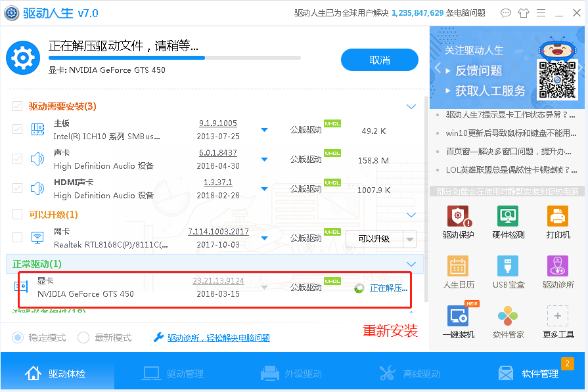Viewport: 588px width, 392px height.
Task: Click 更多工具 plus icon
Action: pyautogui.click(x=558, y=316)
